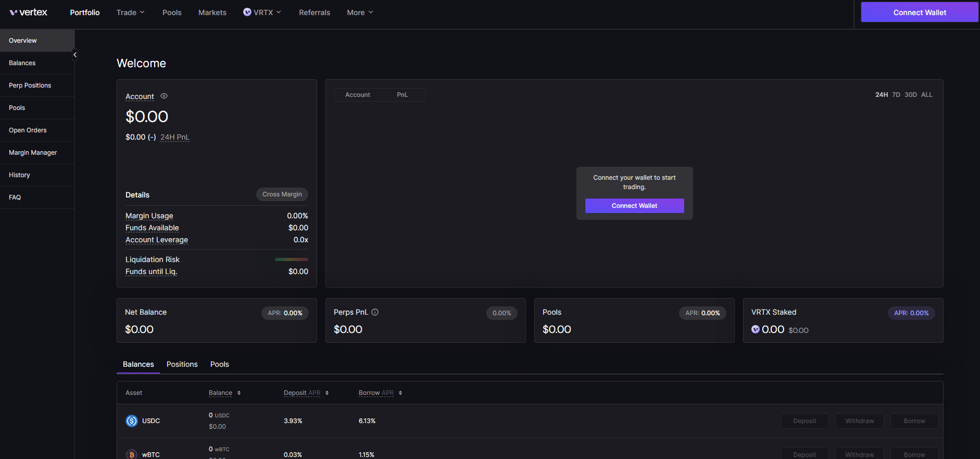Open the Trade dropdown menu
Screen dimensions: 980x459
tap(131, 13)
